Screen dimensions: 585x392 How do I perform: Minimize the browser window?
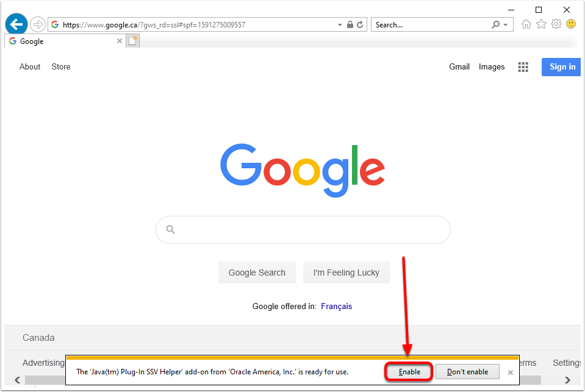point(511,10)
